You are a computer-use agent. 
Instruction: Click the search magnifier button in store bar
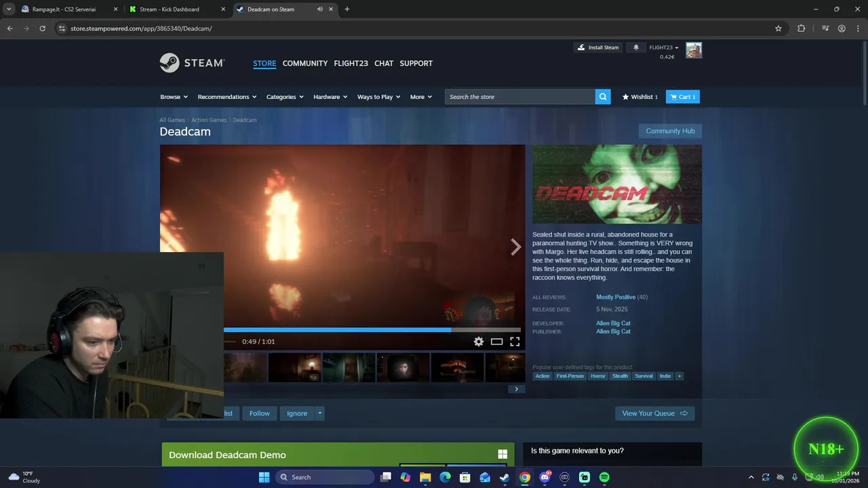coord(603,97)
